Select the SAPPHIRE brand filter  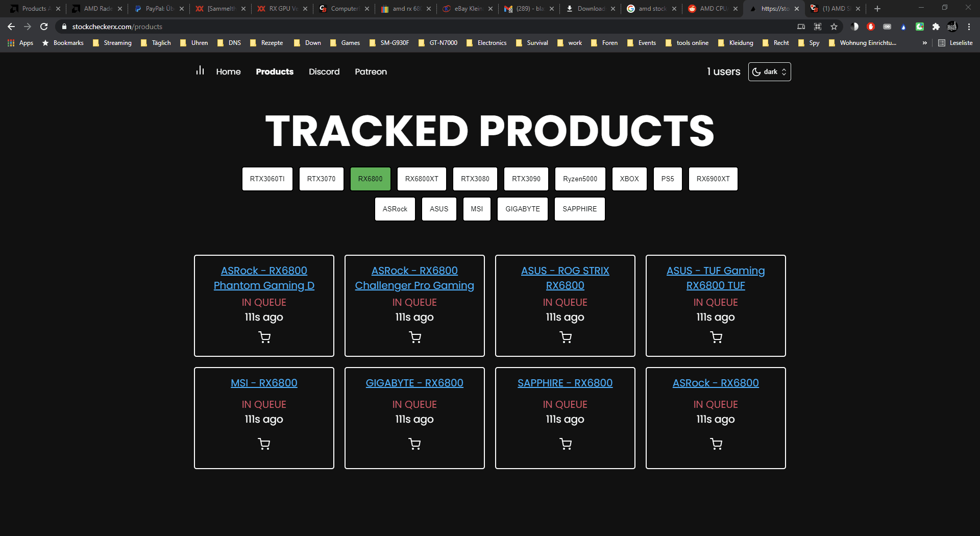tap(580, 209)
